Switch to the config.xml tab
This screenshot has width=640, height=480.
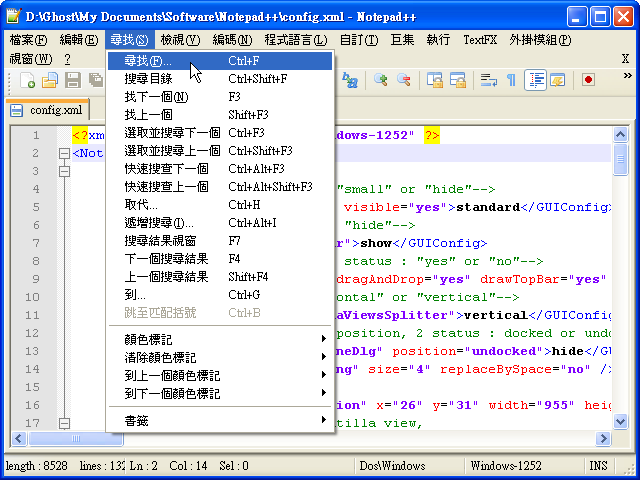click(x=48, y=110)
